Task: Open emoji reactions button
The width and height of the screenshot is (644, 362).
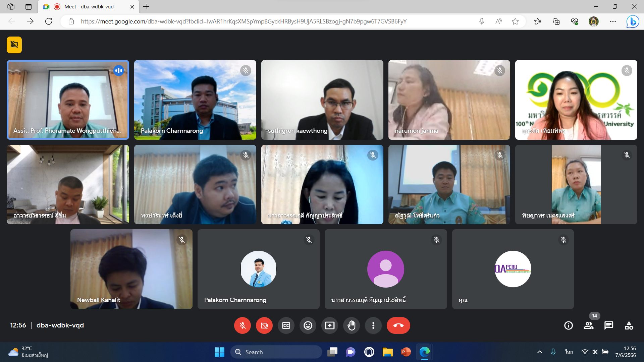Action: [x=308, y=325]
